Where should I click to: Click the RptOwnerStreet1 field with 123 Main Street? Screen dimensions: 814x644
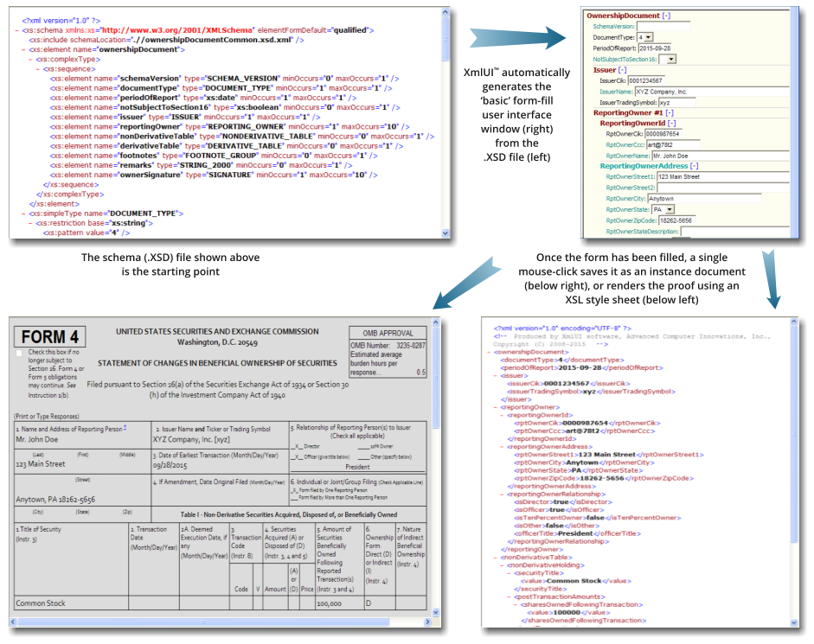point(723,177)
